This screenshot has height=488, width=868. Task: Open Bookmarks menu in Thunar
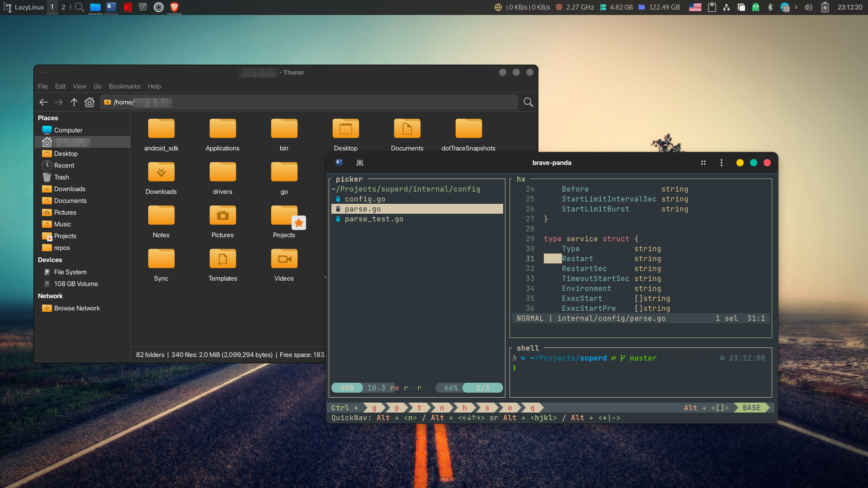(124, 86)
